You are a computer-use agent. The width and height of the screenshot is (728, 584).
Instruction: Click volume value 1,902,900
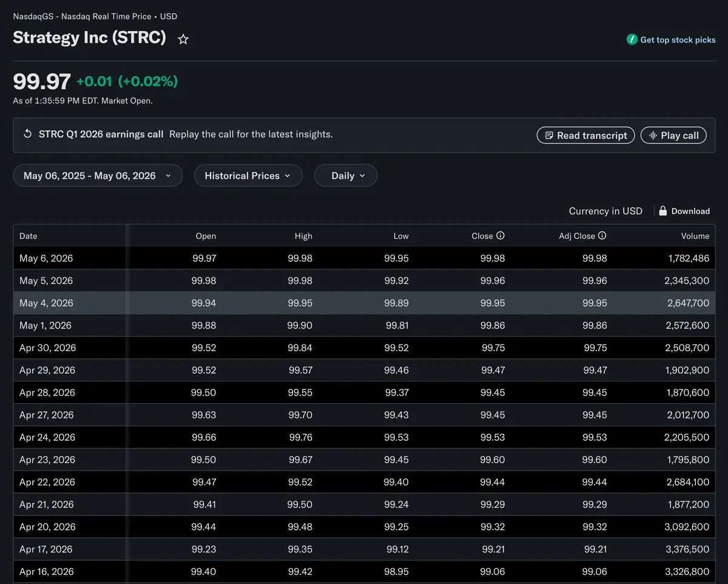point(687,371)
